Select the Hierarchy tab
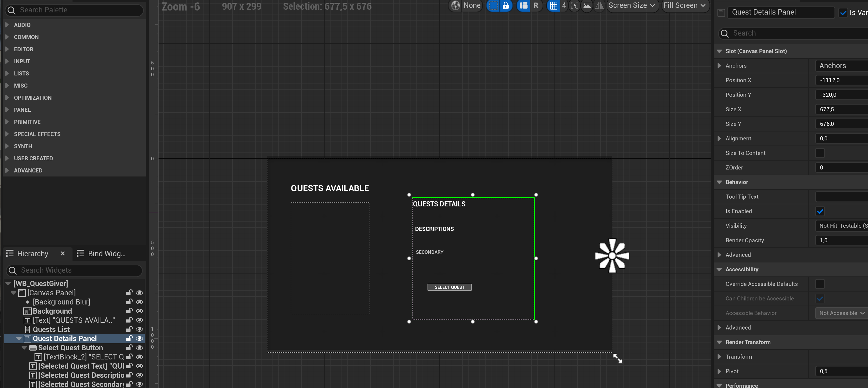This screenshot has height=388, width=868. pos(32,254)
